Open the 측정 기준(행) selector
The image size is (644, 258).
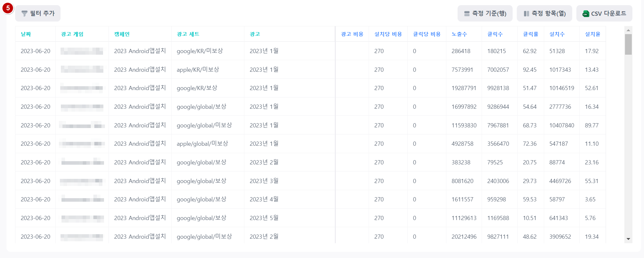485,14
